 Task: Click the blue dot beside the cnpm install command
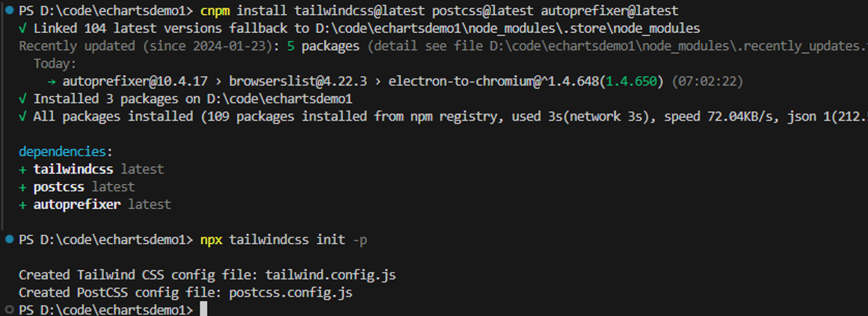click(x=8, y=11)
